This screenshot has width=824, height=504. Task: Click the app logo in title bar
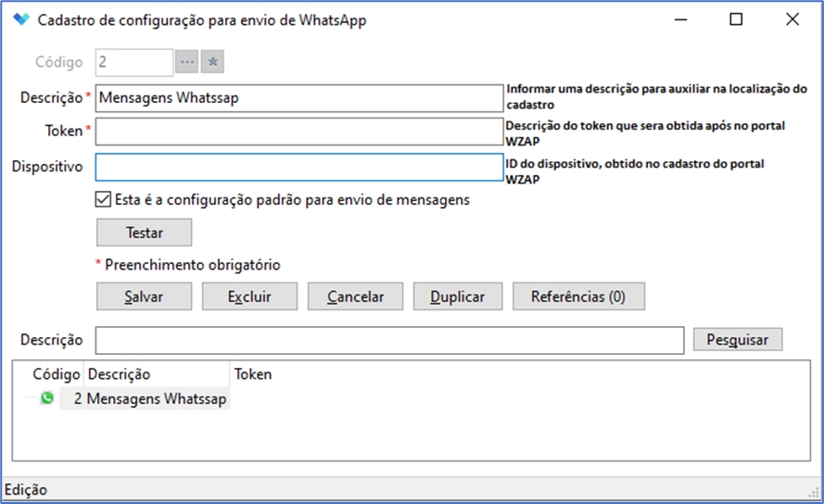tap(20, 19)
